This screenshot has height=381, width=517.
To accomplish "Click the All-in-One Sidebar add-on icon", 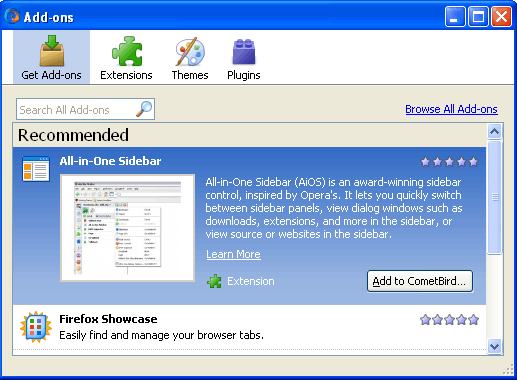I will click(x=36, y=169).
